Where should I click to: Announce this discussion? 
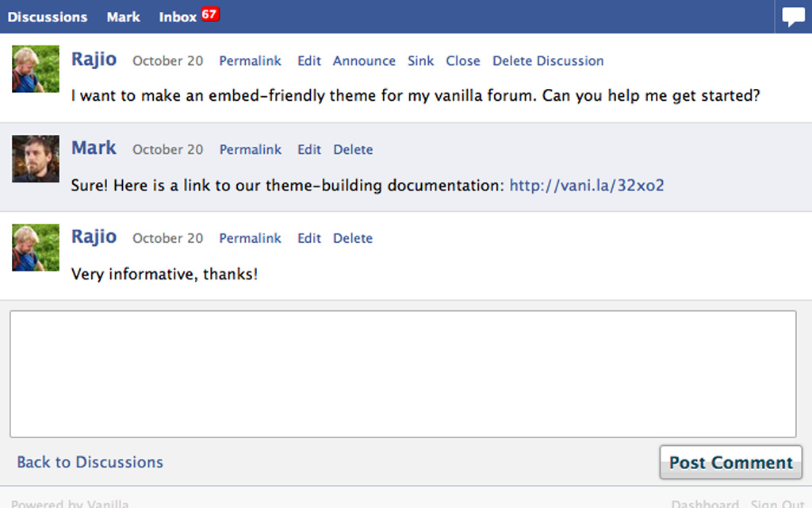(364, 60)
